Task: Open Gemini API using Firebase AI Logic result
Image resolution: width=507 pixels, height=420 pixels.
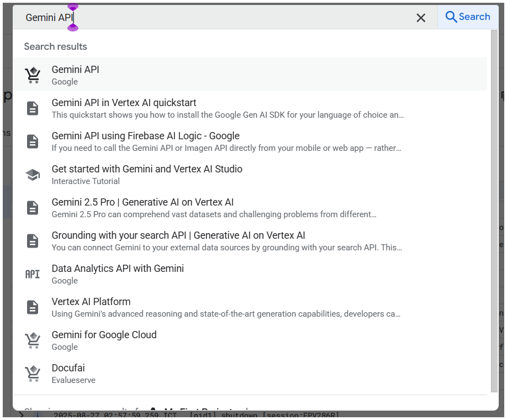Action: tap(250, 141)
